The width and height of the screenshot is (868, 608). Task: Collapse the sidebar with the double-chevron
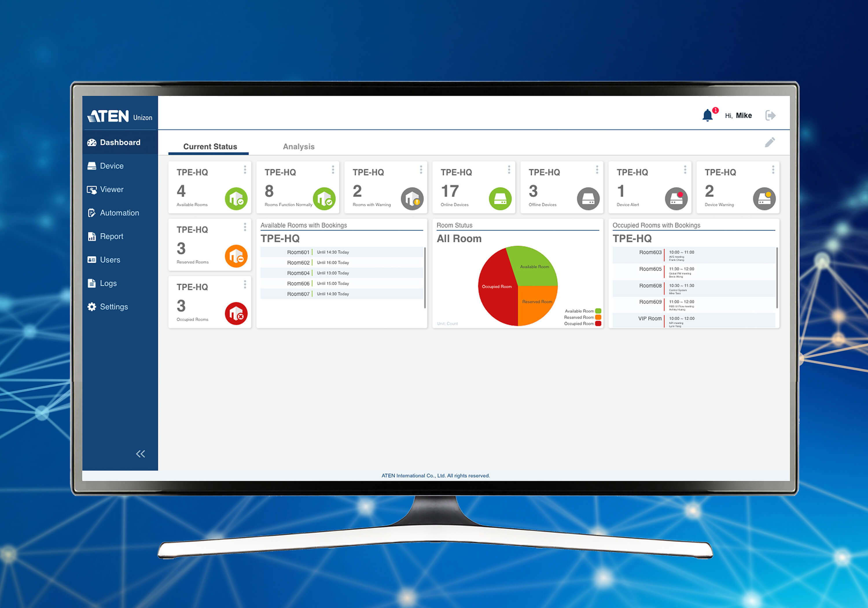tap(140, 454)
